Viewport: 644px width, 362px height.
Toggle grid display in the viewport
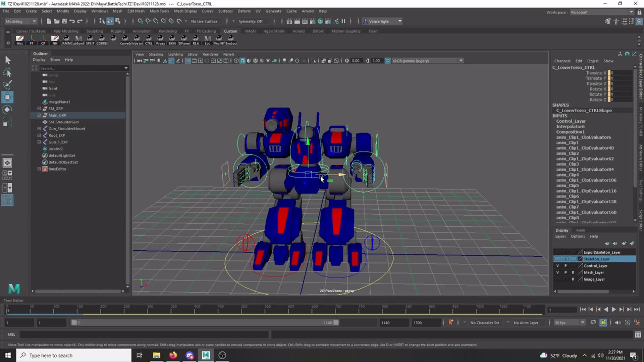point(187,61)
